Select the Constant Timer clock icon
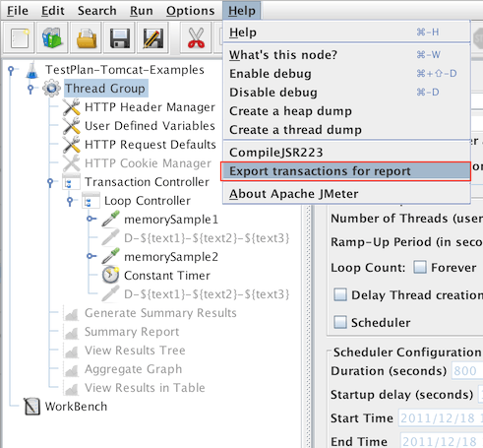The width and height of the screenshot is (483, 448). tap(110, 275)
